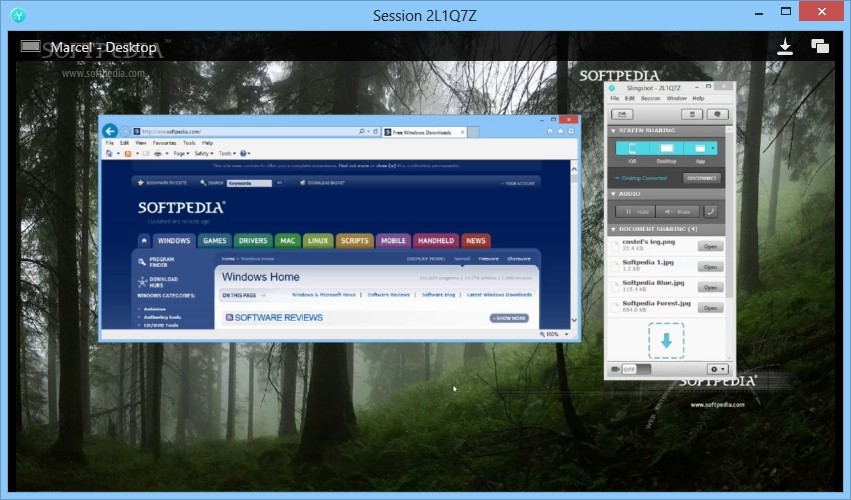851x500 pixels.
Task: Open Softpedia Blue.jpg document
Action: tap(710, 288)
